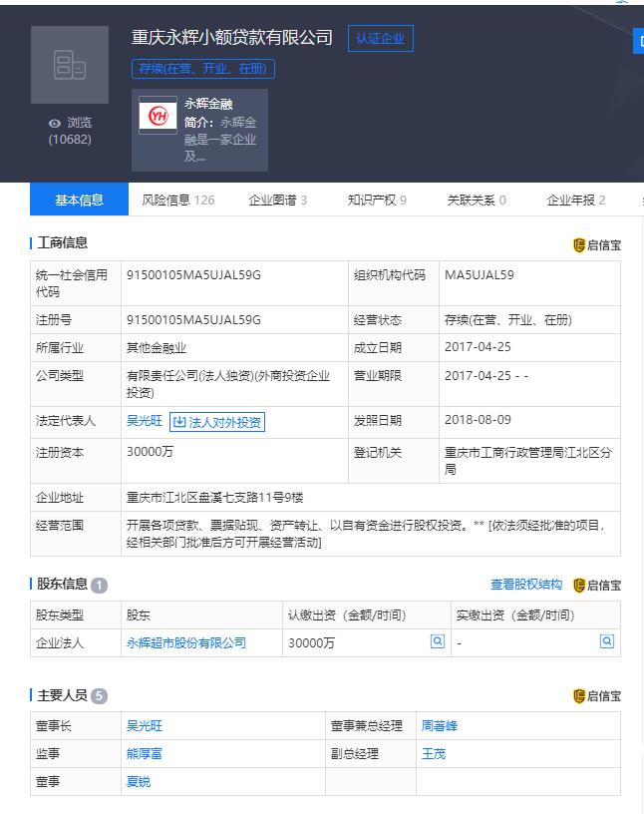Open 周善峰 director profile link

[x=439, y=726]
